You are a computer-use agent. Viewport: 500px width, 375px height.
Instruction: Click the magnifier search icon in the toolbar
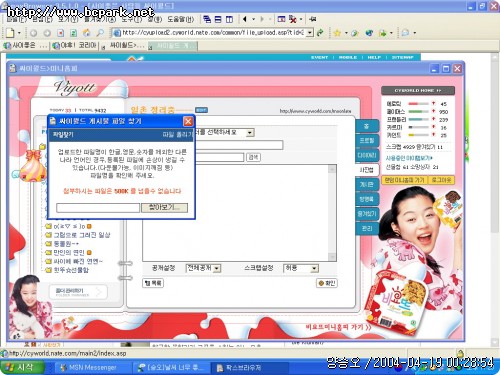coord(100,33)
